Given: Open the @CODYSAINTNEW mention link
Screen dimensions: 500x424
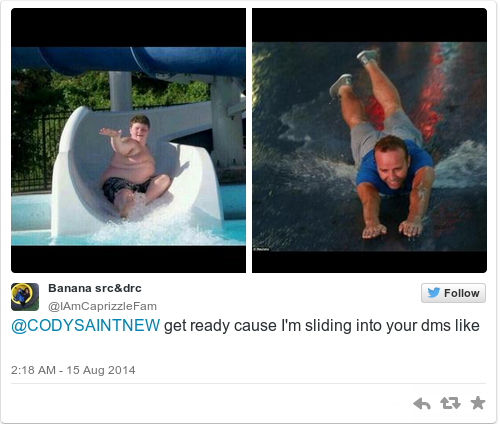Looking at the screenshot, I should [86, 325].
